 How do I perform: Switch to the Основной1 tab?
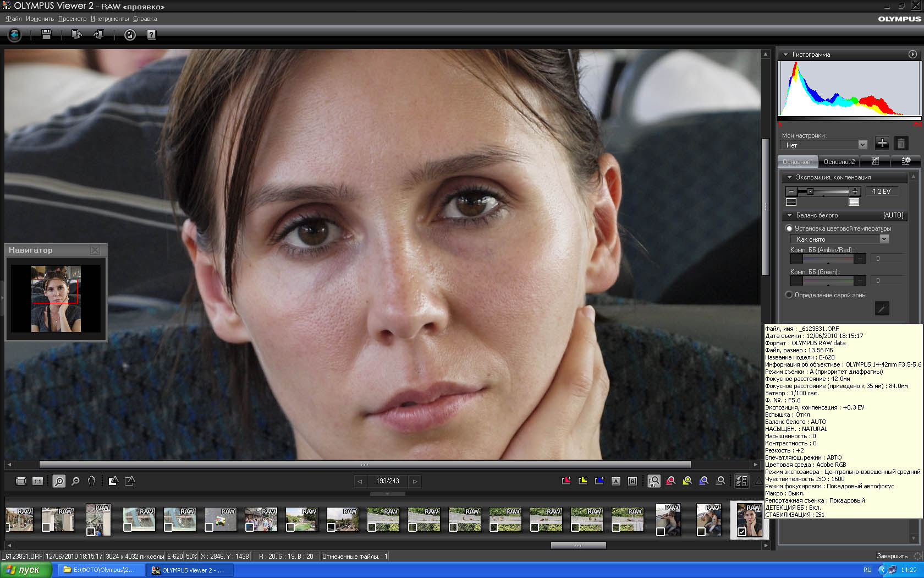click(x=798, y=161)
